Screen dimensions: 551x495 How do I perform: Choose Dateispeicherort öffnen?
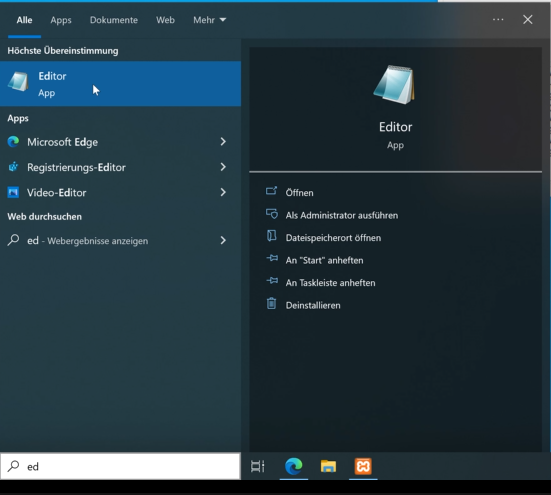coord(333,237)
